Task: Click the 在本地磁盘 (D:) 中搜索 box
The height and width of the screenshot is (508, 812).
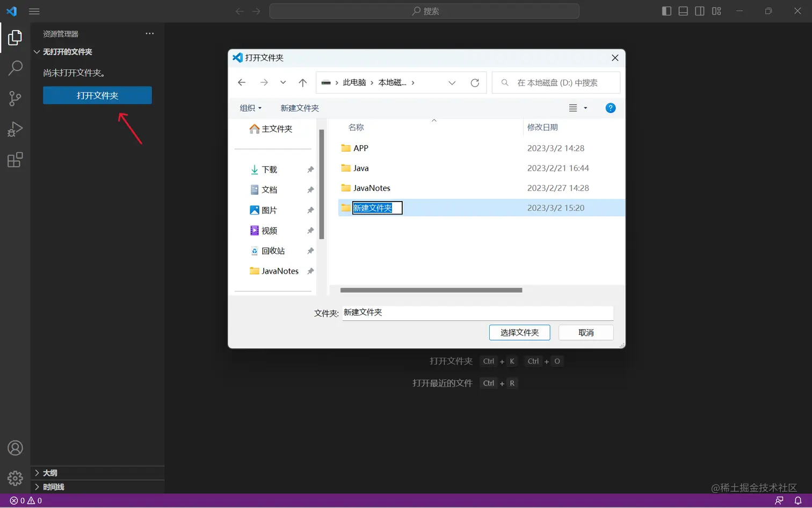Action: pyautogui.click(x=556, y=82)
